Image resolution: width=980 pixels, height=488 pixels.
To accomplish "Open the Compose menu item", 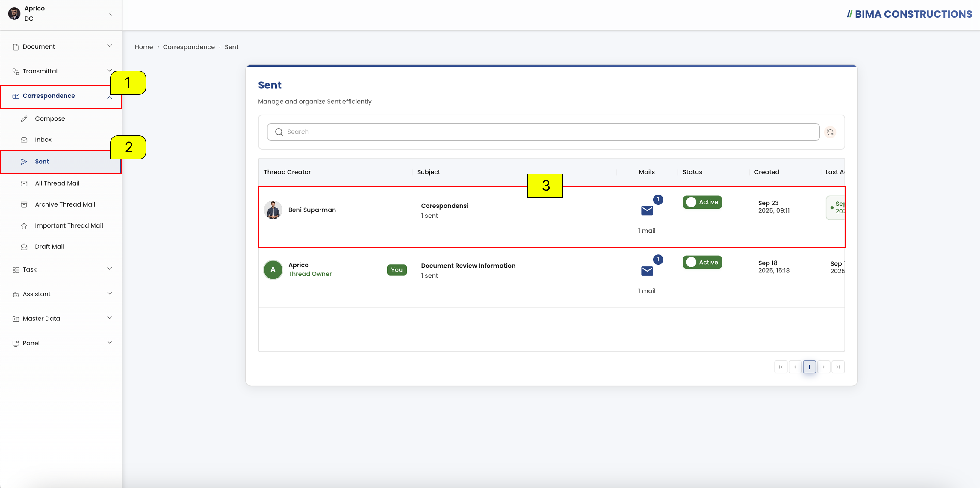I will coord(61,119).
